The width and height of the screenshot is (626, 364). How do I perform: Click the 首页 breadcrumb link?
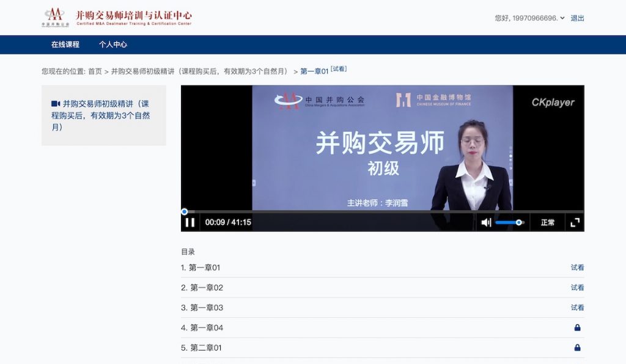click(95, 71)
